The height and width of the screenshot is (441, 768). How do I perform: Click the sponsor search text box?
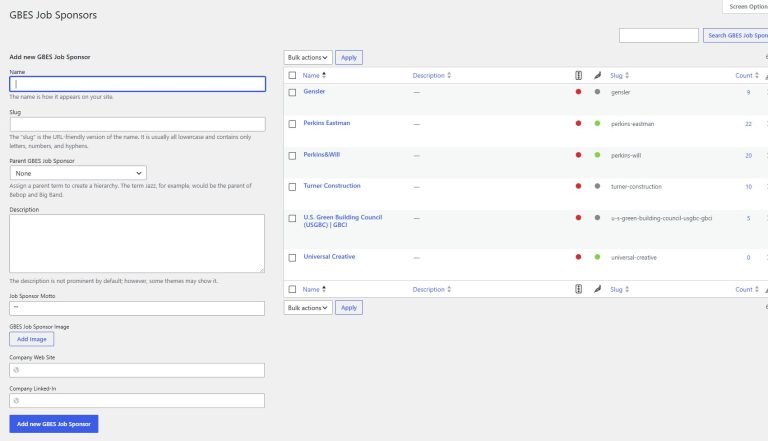point(658,35)
